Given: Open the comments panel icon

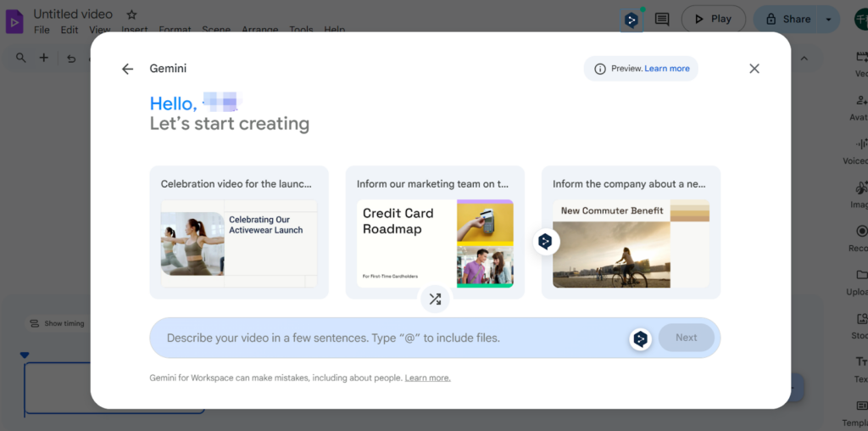Looking at the screenshot, I should click(662, 19).
